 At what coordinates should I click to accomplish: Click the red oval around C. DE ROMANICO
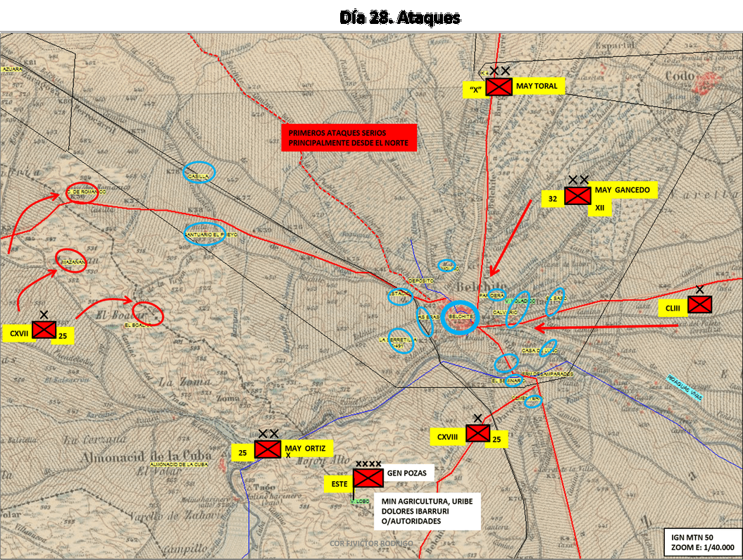click(x=82, y=192)
